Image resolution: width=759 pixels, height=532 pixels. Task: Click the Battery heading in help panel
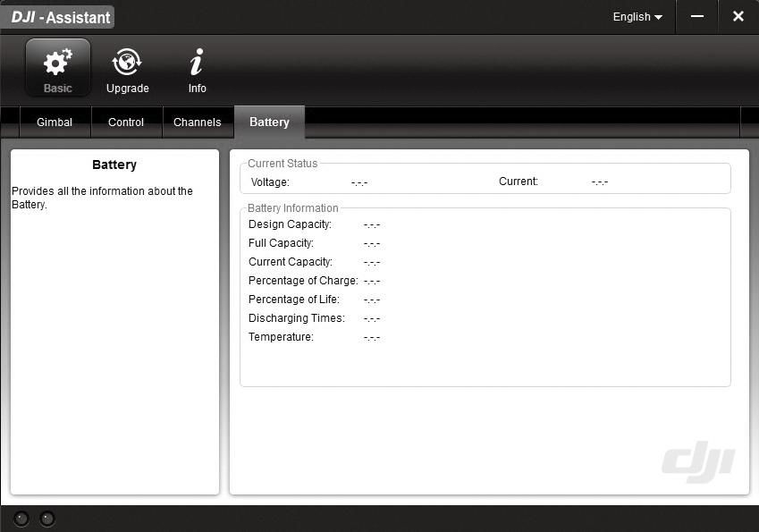[x=114, y=165]
